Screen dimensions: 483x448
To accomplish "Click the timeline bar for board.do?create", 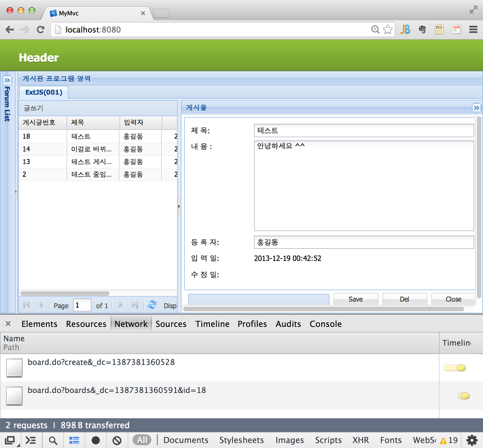I will (454, 368).
